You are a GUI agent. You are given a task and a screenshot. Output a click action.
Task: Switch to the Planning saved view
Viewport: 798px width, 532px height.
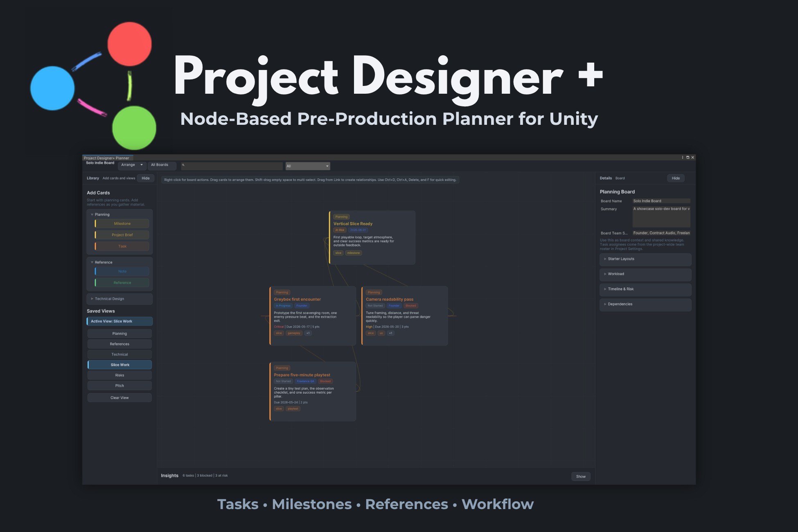pos(119,334)
